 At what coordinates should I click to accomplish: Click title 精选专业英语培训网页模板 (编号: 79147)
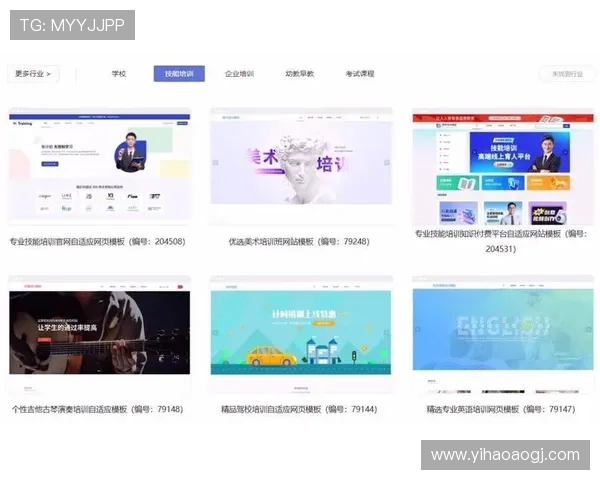[501, 409]
